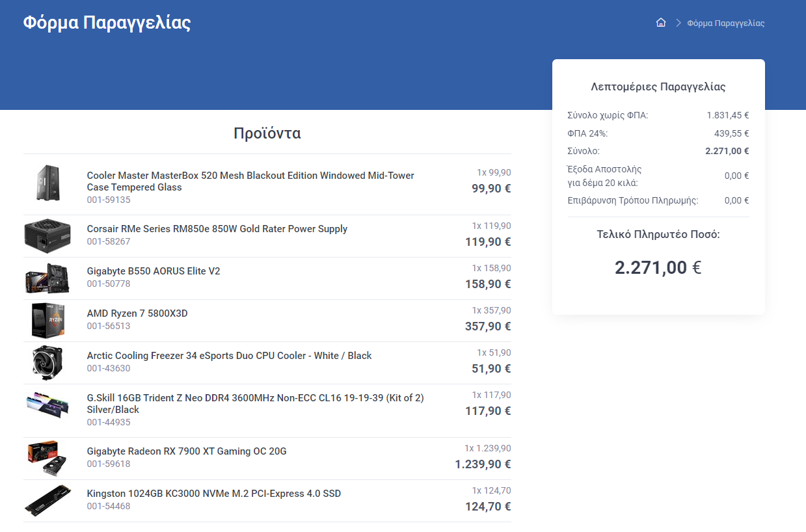This screenshot has height=532, width=806.
Task: Open the Cooler Master MasterBox 520 product image
Action: pyautogui.click(x=47, y=183)
